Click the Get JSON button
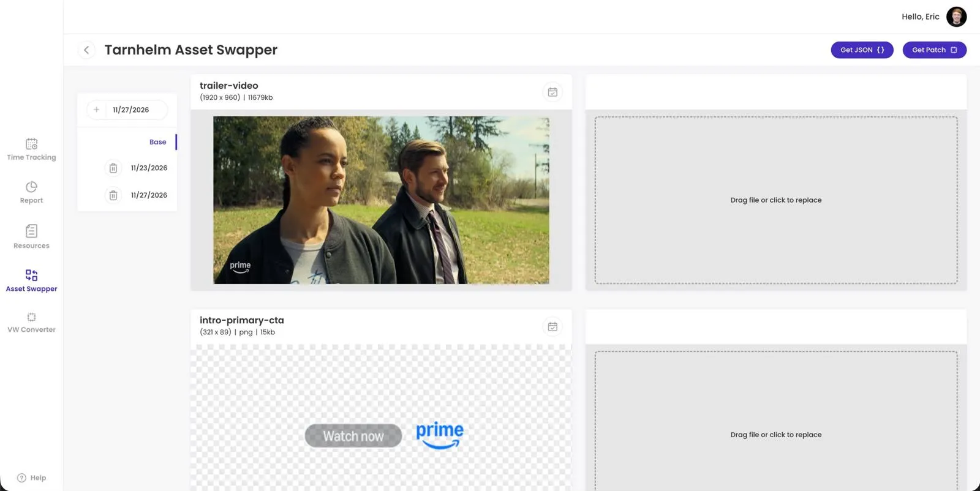The image size is (980, 491). 862,50
